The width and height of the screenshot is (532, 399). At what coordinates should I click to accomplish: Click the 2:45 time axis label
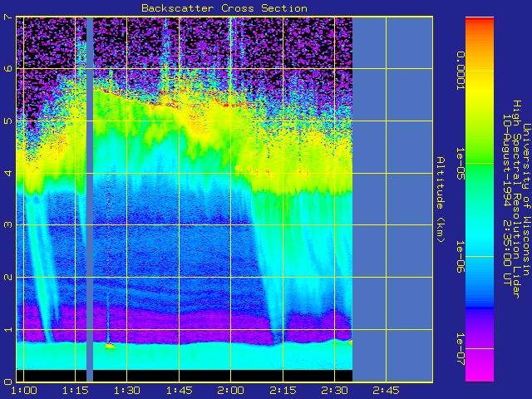click(x=386, y=391)
